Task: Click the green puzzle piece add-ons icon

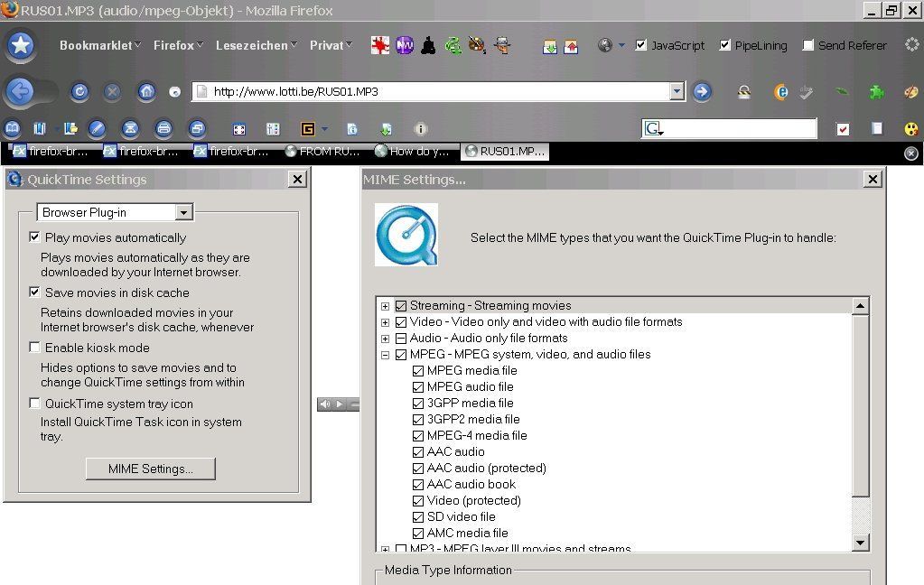Action: click(x=876, y=92)
